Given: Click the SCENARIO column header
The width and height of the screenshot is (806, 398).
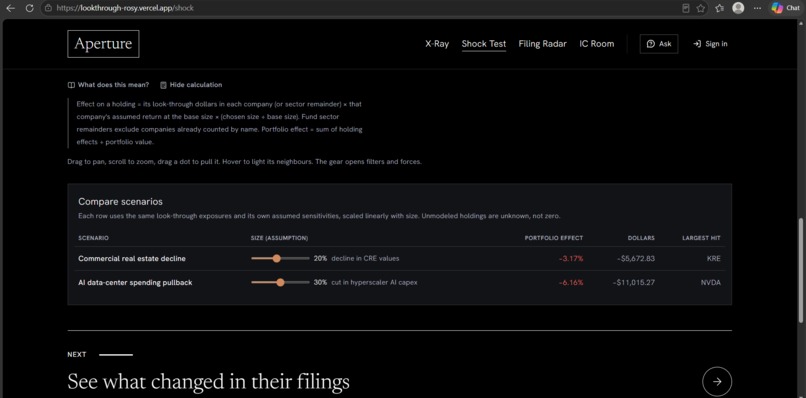Looking at the screenshot, I should (x=93, y=238).
